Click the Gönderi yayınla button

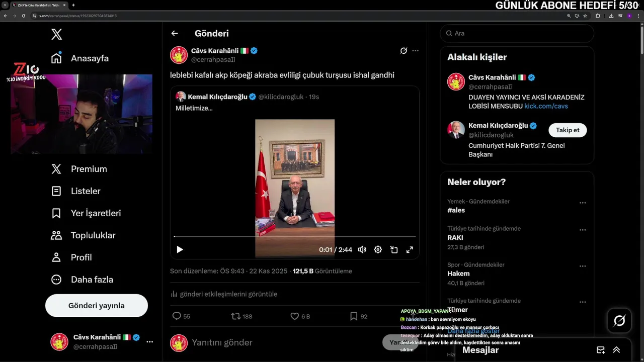[97, 306]
